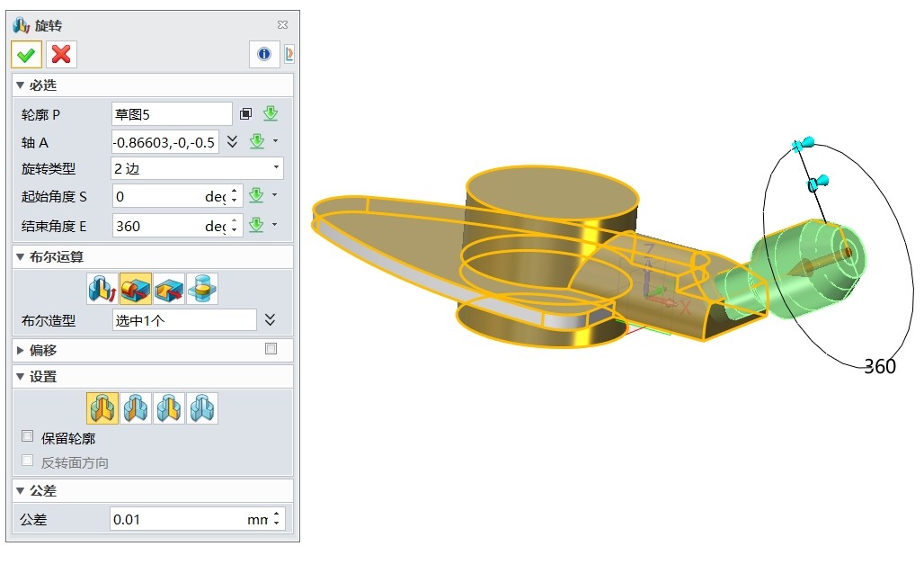Screen dimensions: 924x564
Task: Select the base body boolean icon
Action: pos(102,289)
